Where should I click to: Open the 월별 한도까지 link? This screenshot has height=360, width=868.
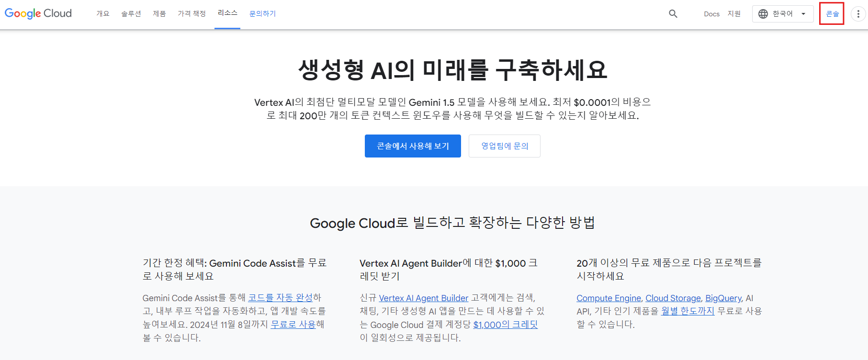688,311
